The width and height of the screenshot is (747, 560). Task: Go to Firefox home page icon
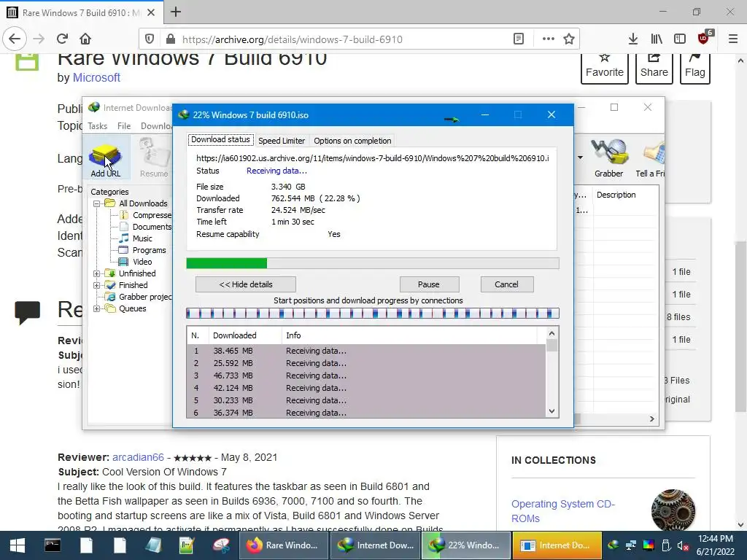pyautogui.click(x=85, y=39)
